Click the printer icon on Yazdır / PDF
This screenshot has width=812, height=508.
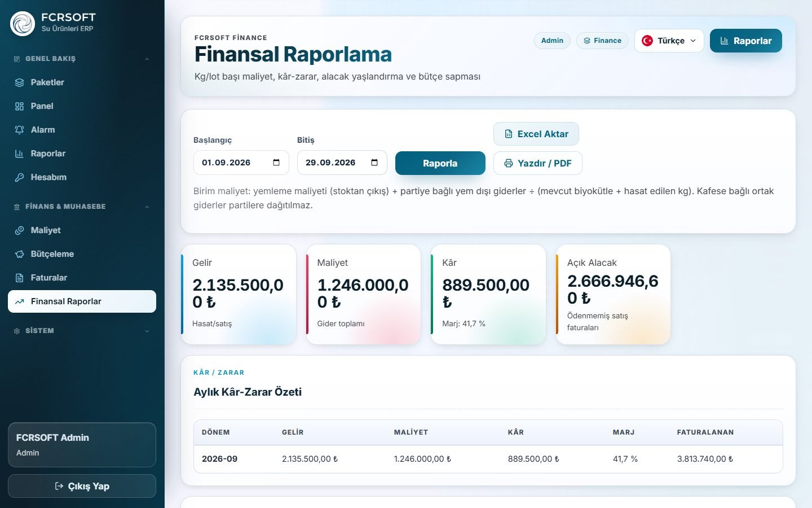click(x=508, y=163)
